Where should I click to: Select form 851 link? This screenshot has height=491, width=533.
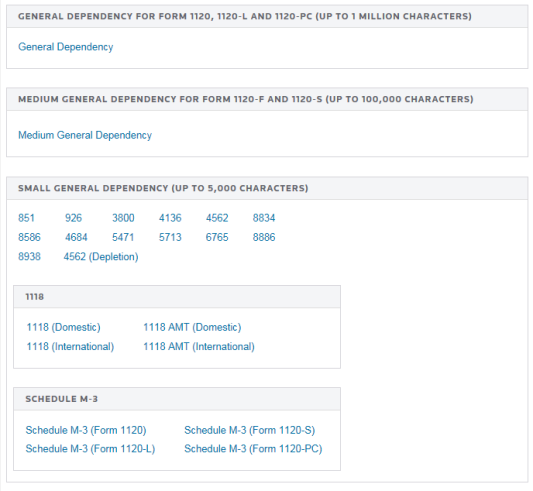26,218
